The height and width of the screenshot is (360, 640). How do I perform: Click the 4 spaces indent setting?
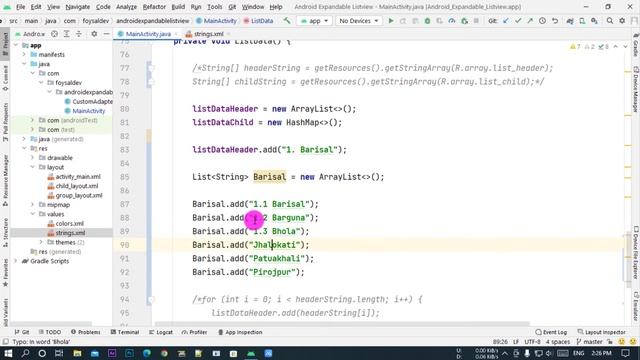558,342
